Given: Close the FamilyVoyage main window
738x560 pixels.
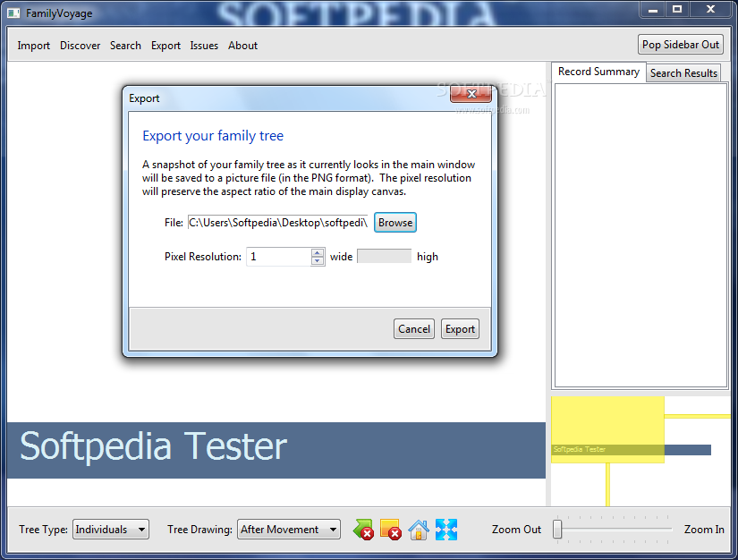Looking at the screenshot, I should point(710,10).
